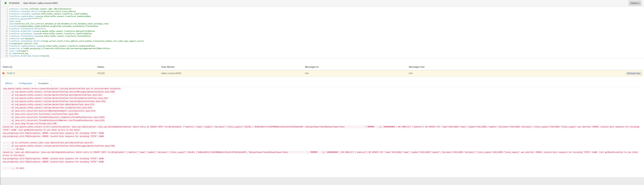This screenshot has height=185, width=644.
Task: Click the Thread.run java:748 stack line
Action: coord(34,124)
